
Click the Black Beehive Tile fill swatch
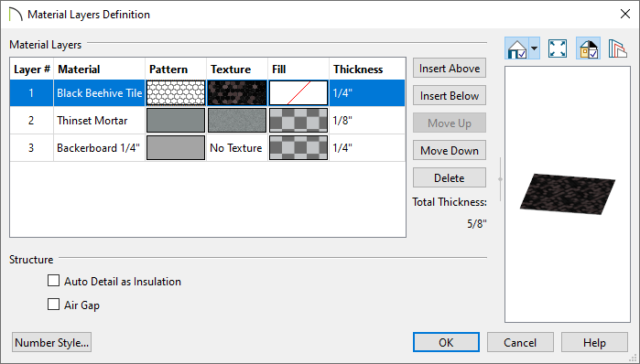pos(298,93)
